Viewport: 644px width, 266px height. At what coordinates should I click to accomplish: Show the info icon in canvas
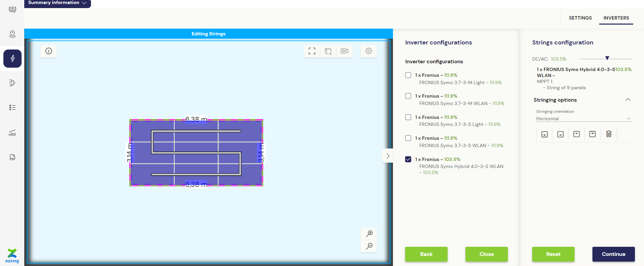[49, 51]
